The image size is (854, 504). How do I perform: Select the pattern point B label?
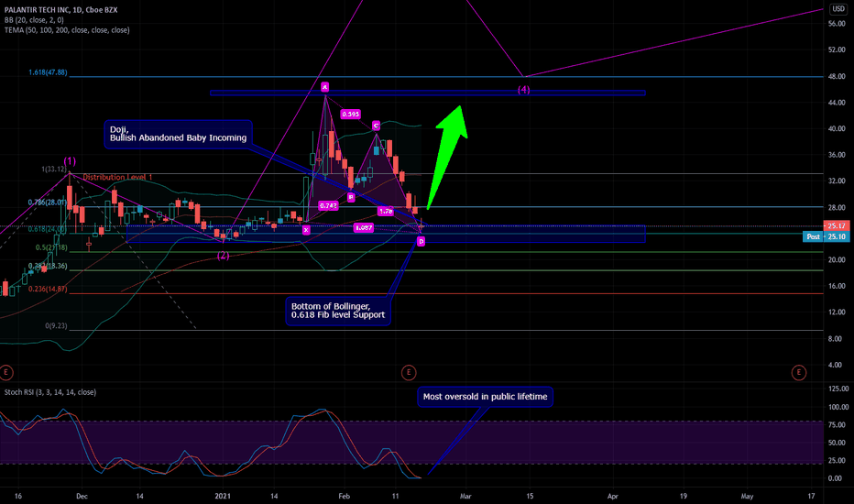coord(351,197)
